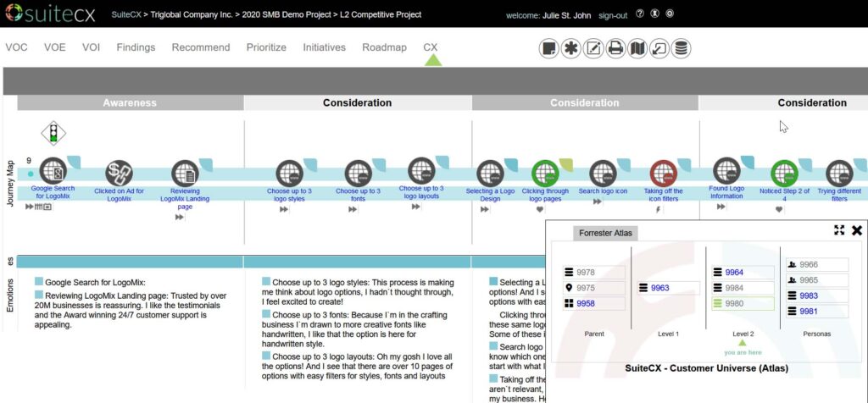Select the Search logo icon touchpoint globe
Viewport: 868px width, 403px height.
[603, 174]
